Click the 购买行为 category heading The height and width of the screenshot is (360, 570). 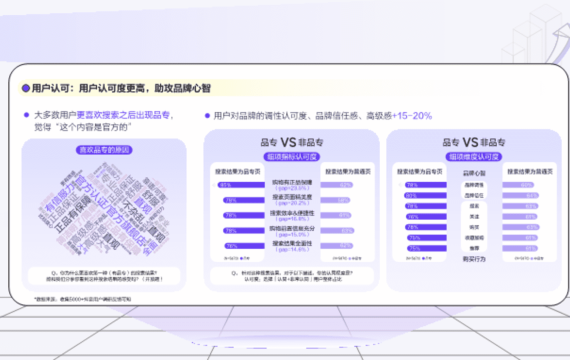(474, 259)
